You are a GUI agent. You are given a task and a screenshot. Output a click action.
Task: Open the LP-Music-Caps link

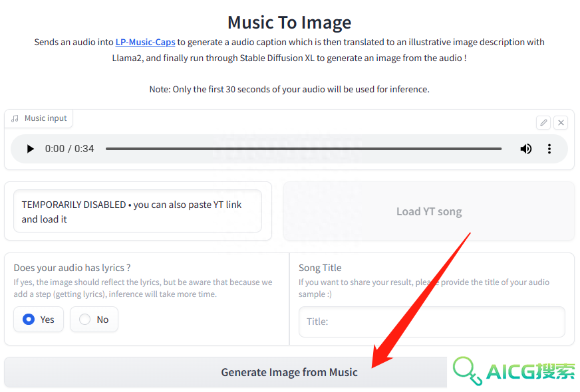[145, 42]
